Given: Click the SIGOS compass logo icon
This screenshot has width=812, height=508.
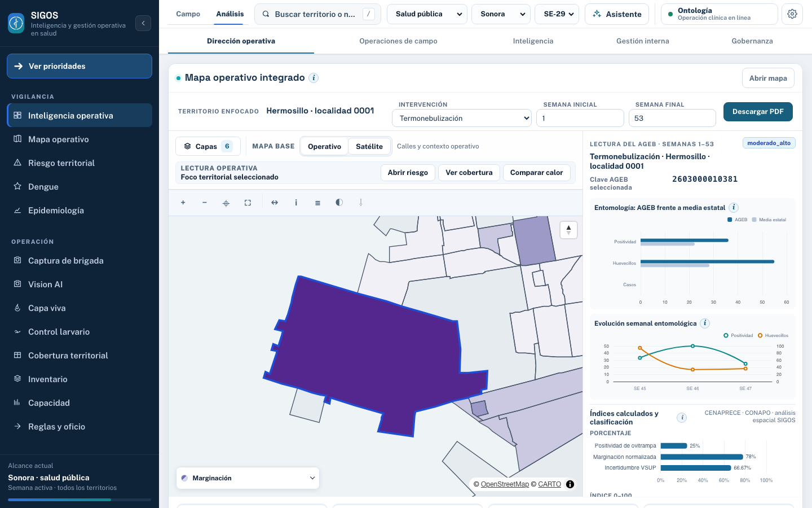Looking at the screenshot, I should (x=16, y=23).
